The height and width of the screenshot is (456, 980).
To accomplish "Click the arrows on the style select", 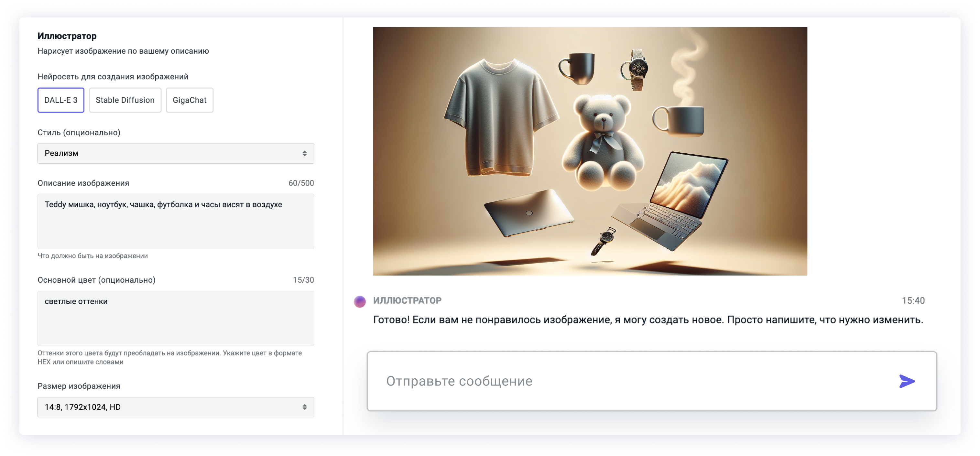I will tap(304, 153).
